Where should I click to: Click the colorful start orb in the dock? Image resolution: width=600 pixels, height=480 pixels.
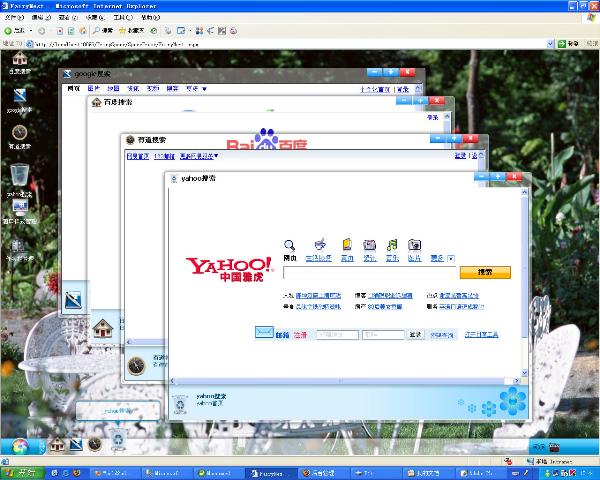point(20,446)
